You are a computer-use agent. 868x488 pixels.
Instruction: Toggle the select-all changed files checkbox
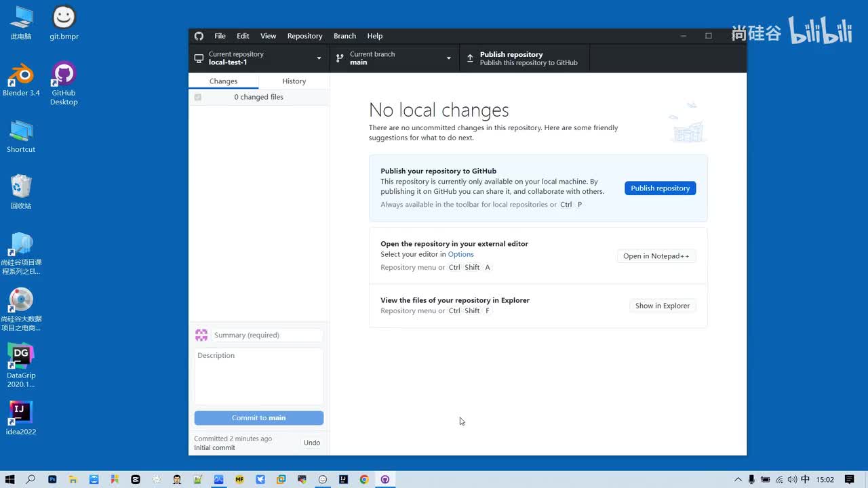coord(198,98)
